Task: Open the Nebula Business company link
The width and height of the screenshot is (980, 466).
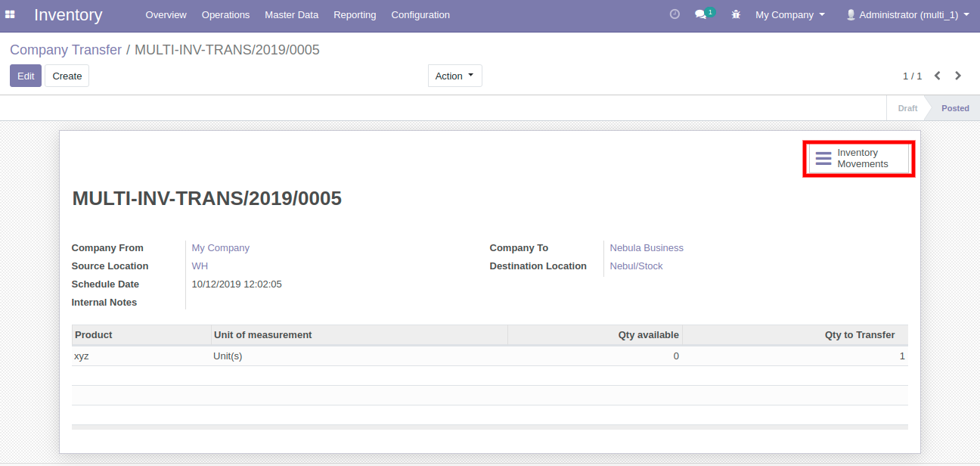Action: click(x=647, y=248)
